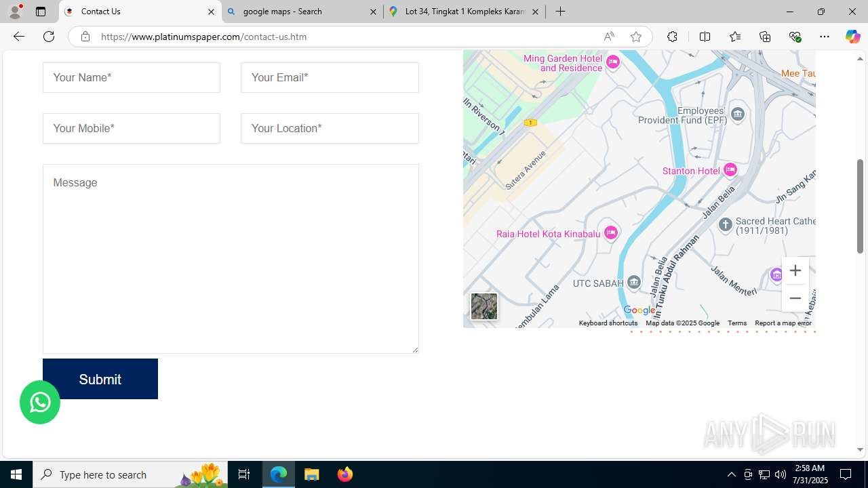Open volume control in system tray
868x488 pixels.
tap(781, 474)
